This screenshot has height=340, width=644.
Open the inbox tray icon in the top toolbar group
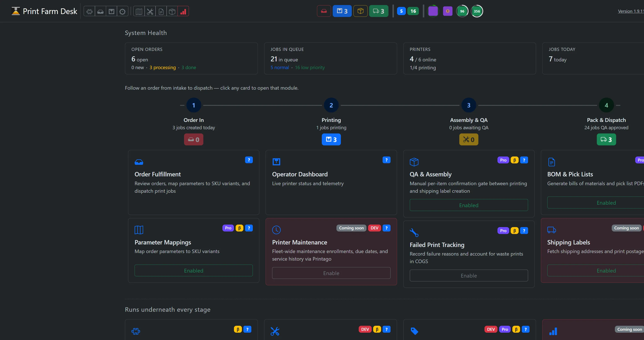click(x=100, y=11)
